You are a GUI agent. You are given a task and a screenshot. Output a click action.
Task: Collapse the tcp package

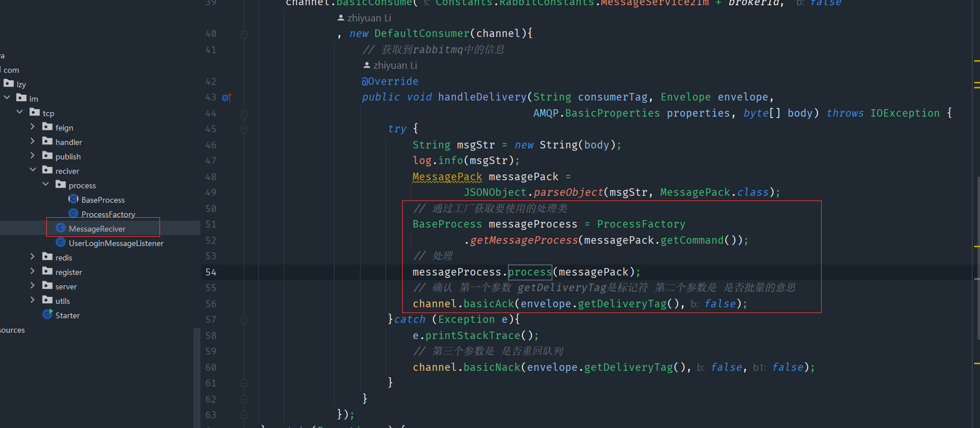[20, 112]
